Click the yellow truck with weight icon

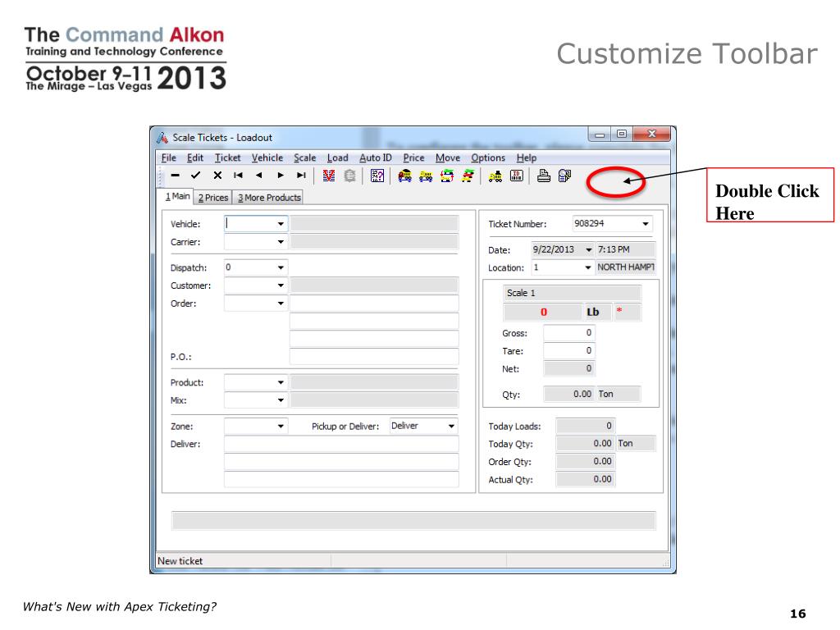[495, 176]
